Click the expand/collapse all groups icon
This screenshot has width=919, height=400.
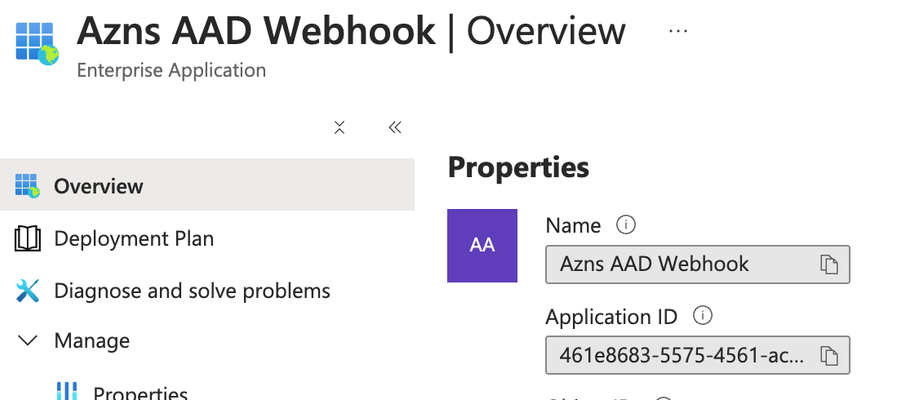[339, 127]
